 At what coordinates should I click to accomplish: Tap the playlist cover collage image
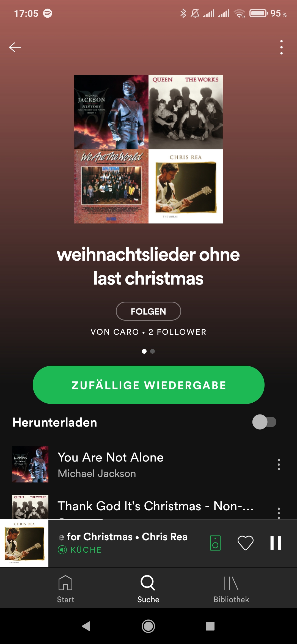148,149
